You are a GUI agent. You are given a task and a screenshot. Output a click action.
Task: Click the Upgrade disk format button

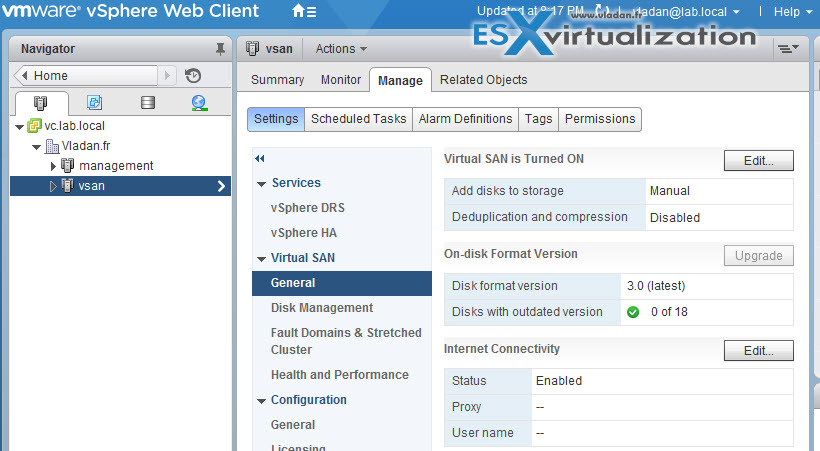[758, 256]
